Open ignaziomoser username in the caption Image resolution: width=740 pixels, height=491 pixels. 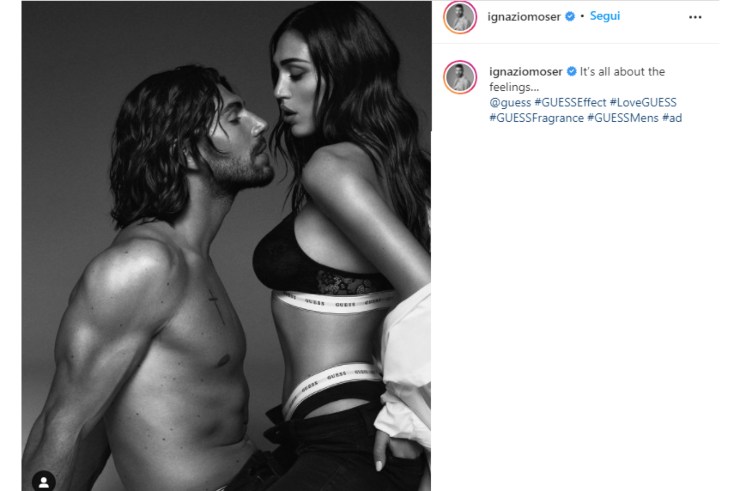[527, 72]
